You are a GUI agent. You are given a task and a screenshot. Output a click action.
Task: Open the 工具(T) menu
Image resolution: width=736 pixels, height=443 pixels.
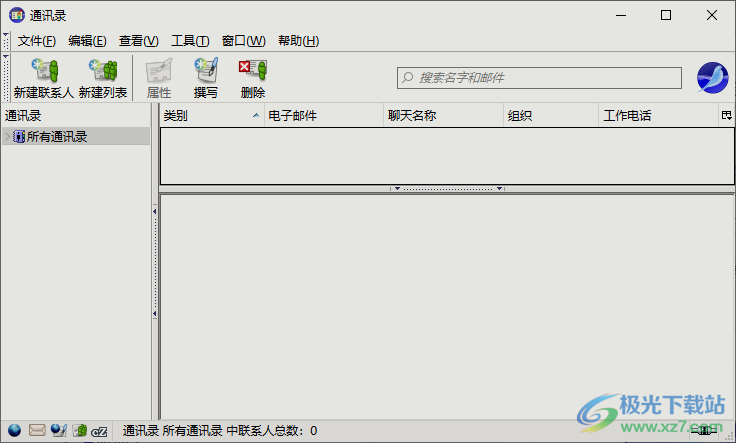[x=190, y=41]
